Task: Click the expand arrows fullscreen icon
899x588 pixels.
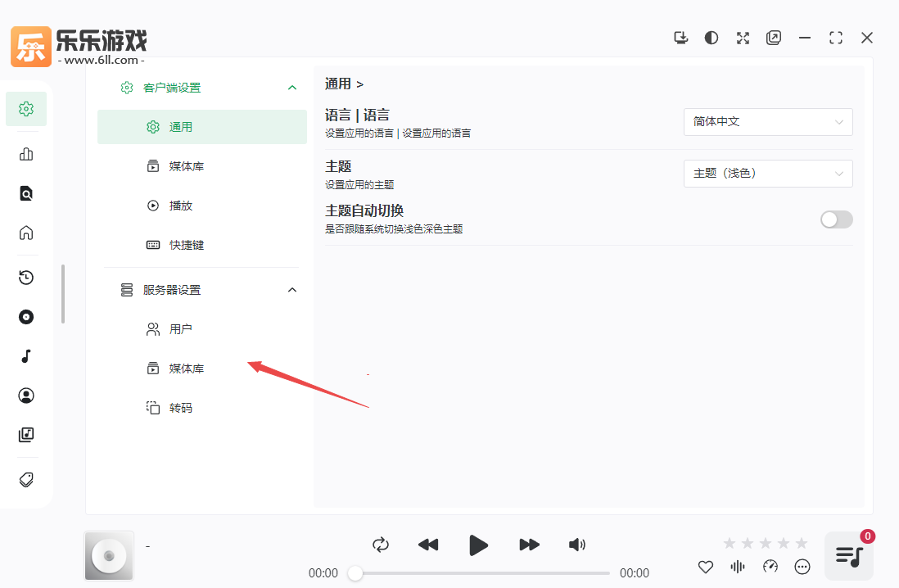Action: 743,38
